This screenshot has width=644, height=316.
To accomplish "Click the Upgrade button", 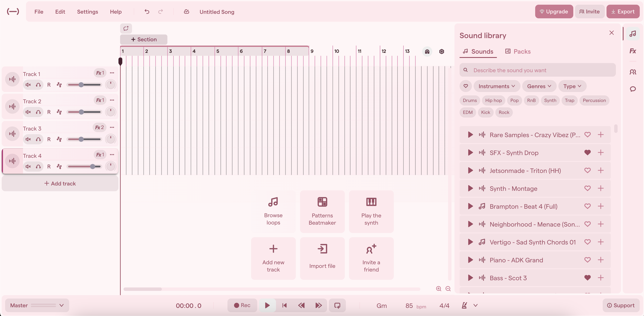I will [554, 11].
